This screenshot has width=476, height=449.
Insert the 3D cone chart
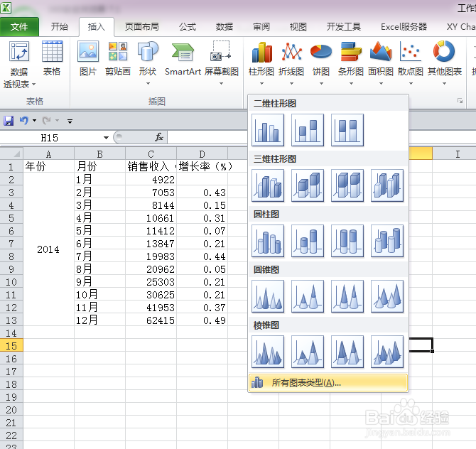tap(387, 296)
